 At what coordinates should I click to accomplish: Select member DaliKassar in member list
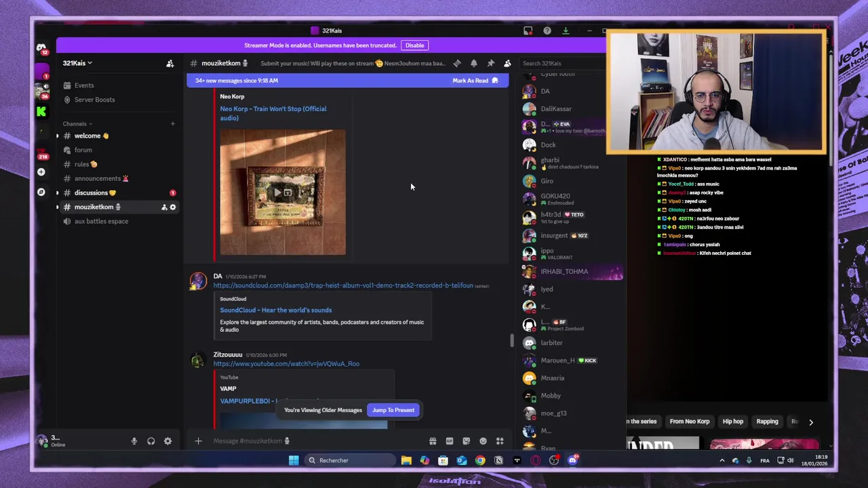555,109
